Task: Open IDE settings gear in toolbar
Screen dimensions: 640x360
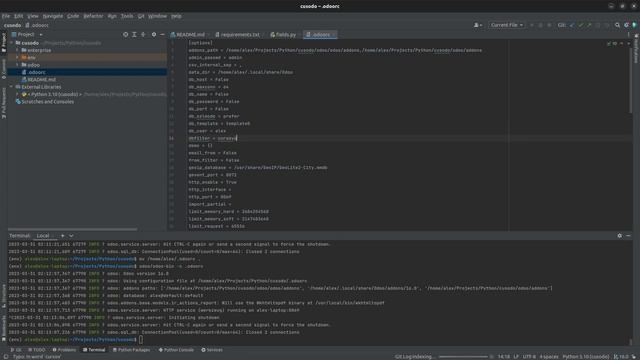Action: [x=626, y=25]
